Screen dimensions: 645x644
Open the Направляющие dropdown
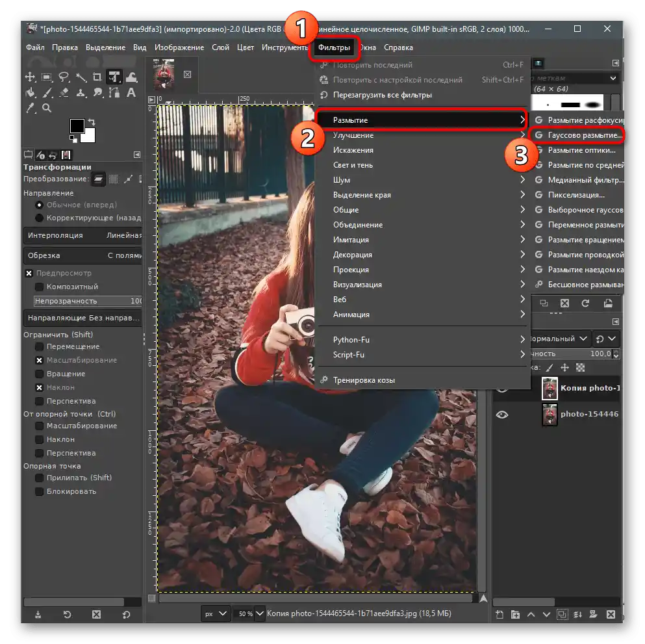pos(82,318)
